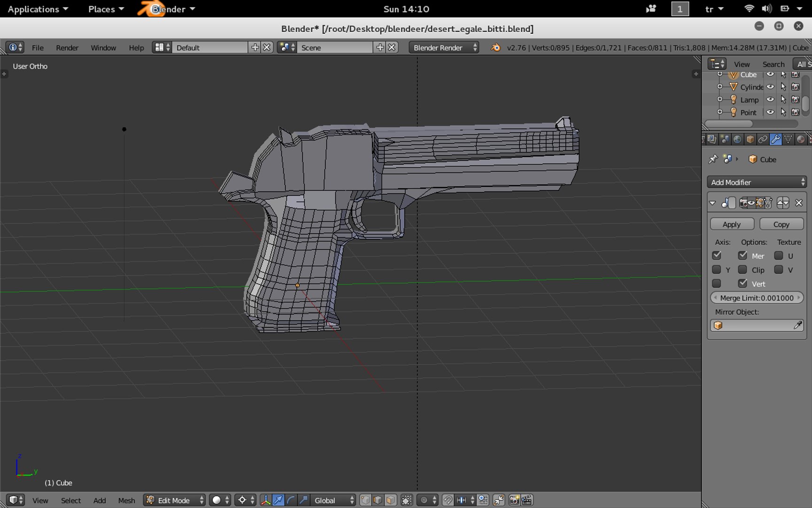Uncheck the Merge option checkbox
Screen dimensions: 812x508
[x=742, y=255]
